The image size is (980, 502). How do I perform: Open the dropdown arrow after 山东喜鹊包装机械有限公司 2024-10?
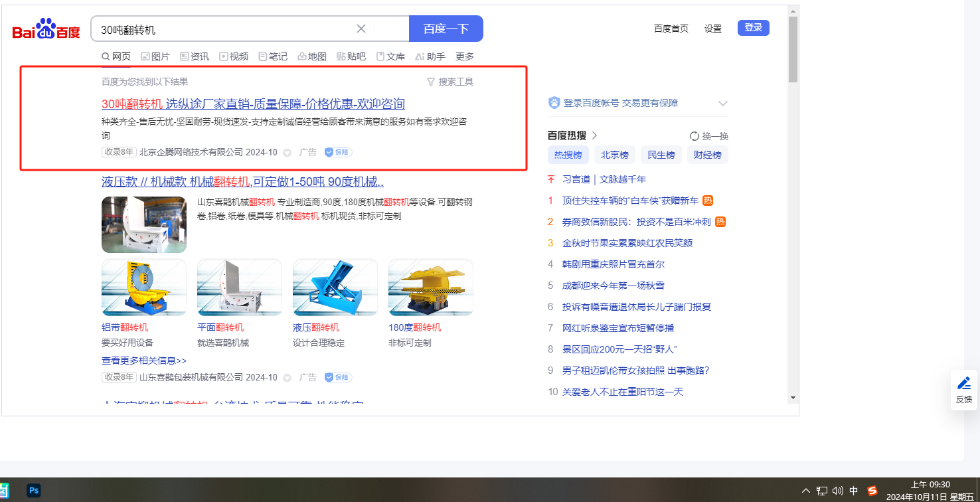287,378
